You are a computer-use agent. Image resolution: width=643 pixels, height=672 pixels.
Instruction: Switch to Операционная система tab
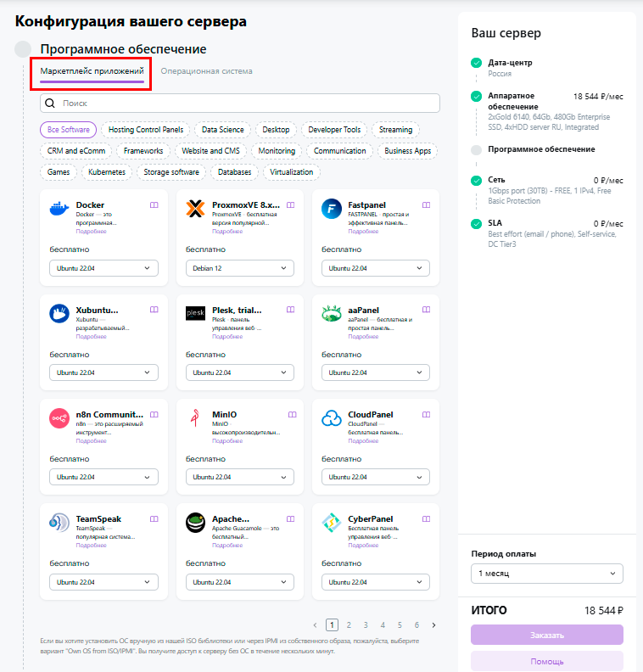click(x=206, y=71)
